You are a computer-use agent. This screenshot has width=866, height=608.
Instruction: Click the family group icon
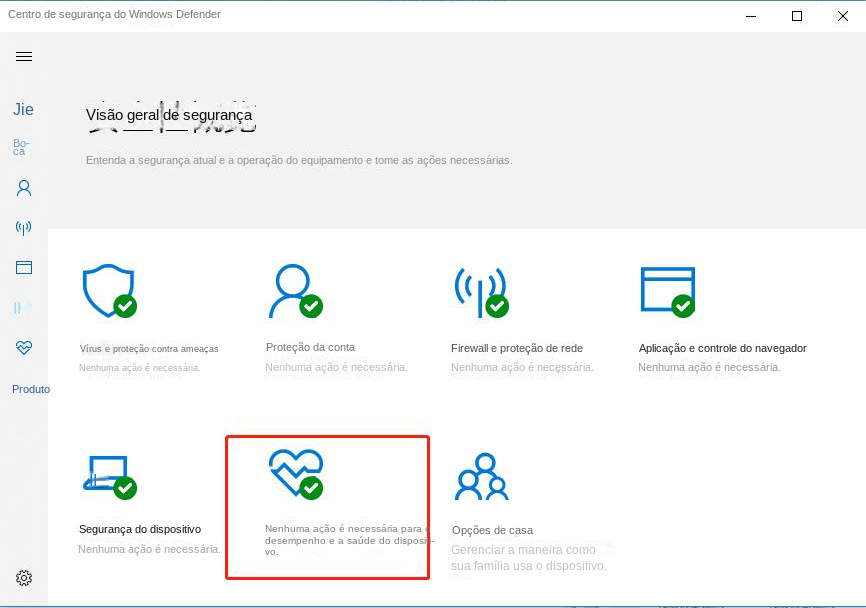(x=482, y=477)
